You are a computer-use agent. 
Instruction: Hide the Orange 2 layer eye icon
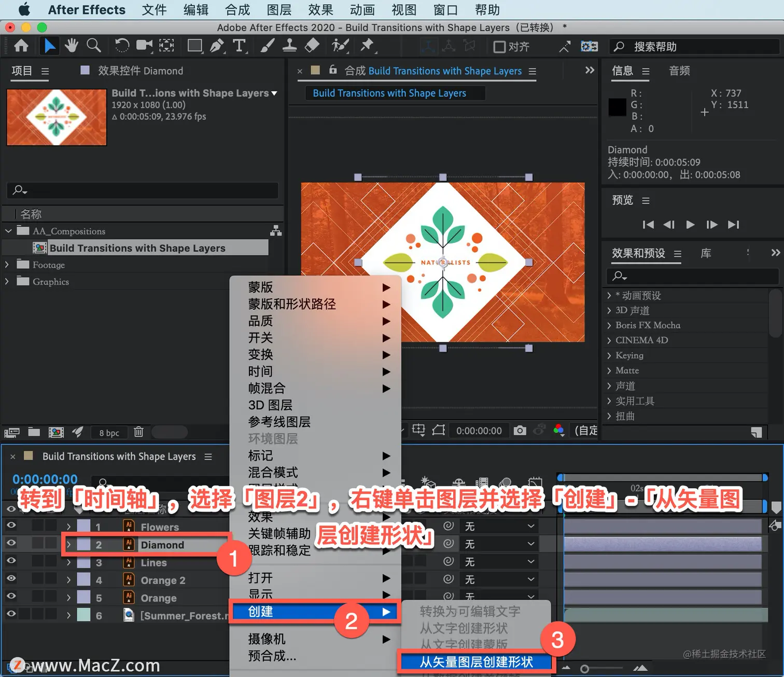tap(11, 578)
